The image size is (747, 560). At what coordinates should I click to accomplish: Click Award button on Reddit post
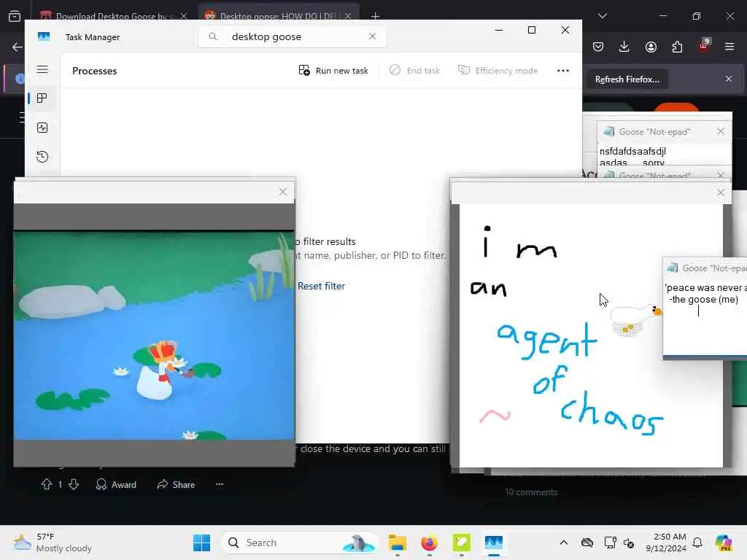point(116,484)
